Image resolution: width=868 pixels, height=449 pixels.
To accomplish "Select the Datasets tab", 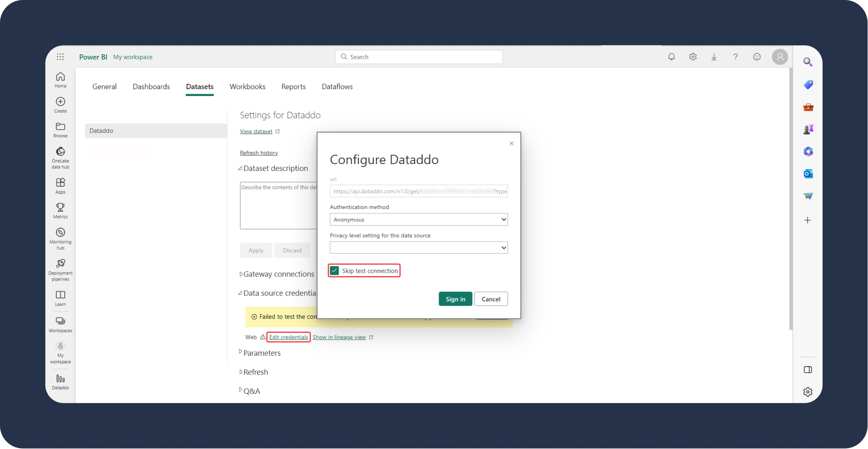I will tap(200, 86).
